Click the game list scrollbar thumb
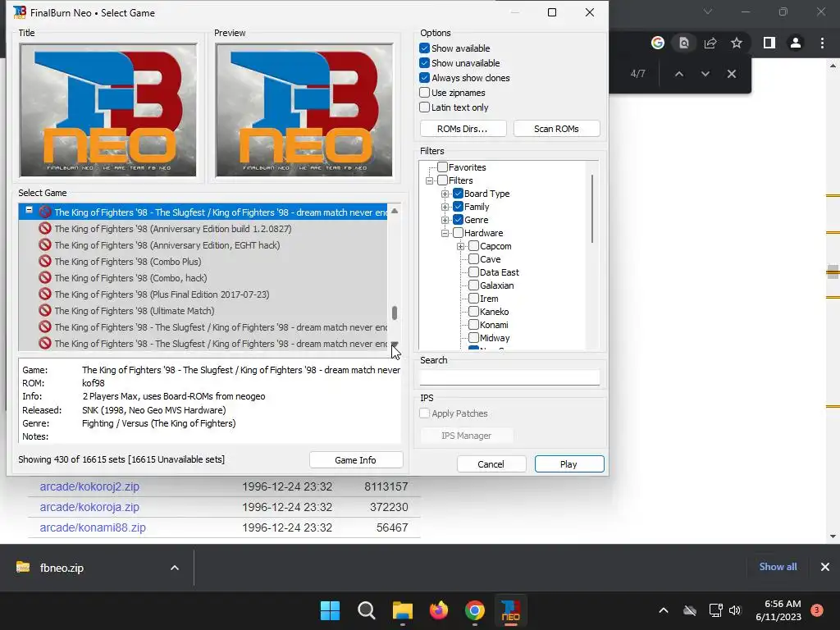The image size is (840, 630). [395, 313]
